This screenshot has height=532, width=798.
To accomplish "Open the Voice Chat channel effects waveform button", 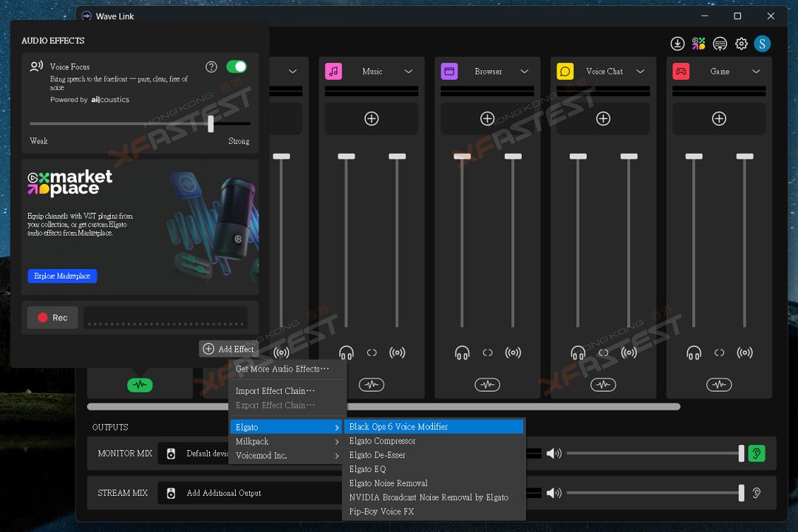I will coord(603,385).
